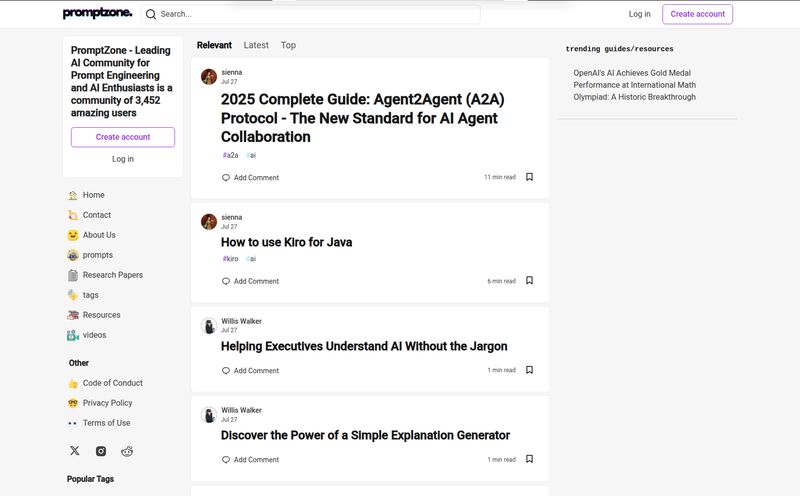This screenshot has height=496, width=800.
Task: Click the comment icon on the A2A post
Action: [226, 178]
